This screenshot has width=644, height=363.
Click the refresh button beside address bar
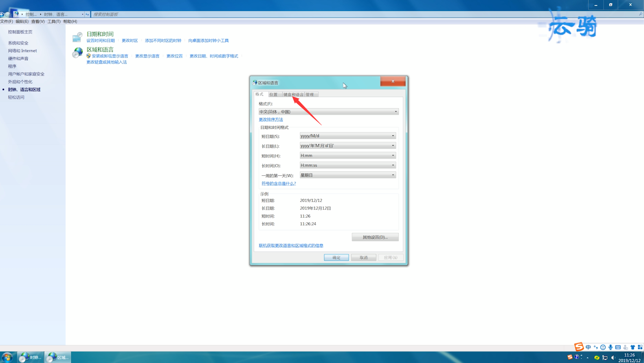(x=87, y=14)
